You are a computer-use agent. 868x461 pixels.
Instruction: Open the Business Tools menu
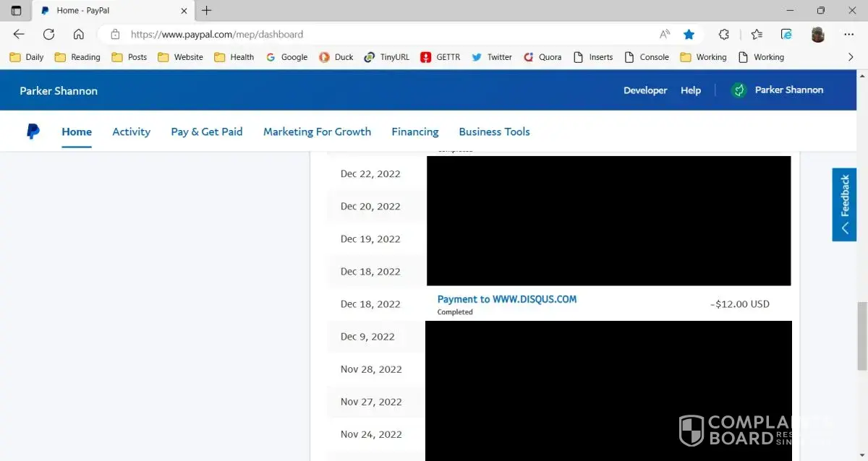pyautogui.click(x=495, y=132)
